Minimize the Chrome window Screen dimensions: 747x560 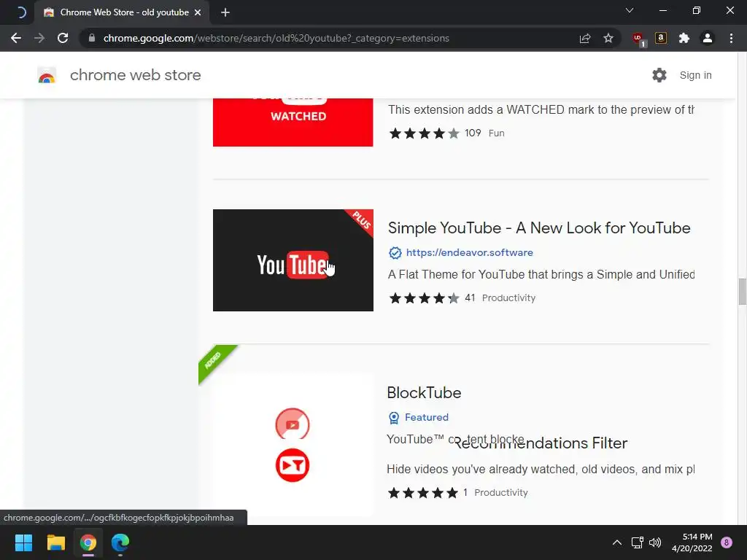[662, 10]
